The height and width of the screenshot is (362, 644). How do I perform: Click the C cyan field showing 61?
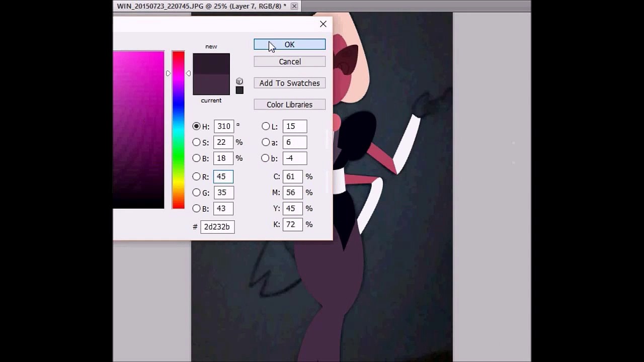point(292,176)
